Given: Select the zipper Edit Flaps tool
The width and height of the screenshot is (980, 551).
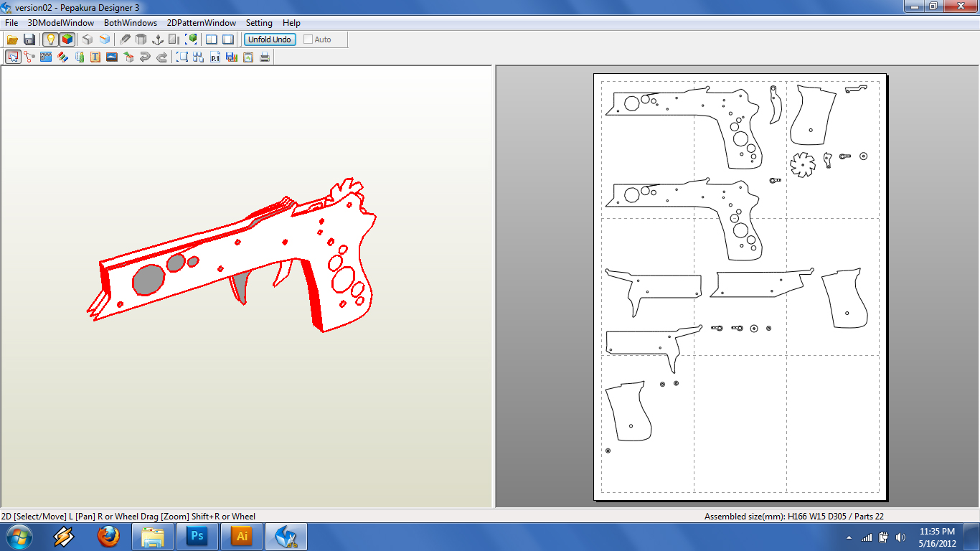Looking at the screenshot, I should point(46,57).
